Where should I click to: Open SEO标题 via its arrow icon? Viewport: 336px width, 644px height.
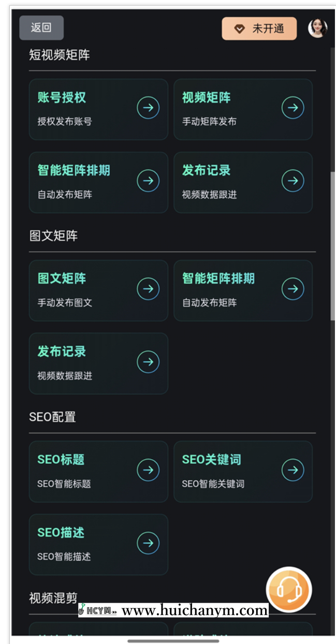coord(149,470)
